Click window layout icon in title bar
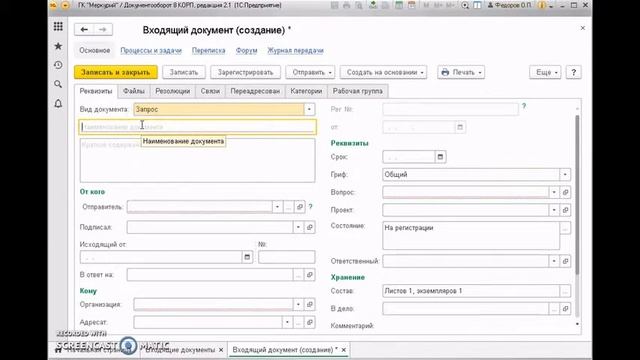Screen dimensions: 640x360 point(477,5)
